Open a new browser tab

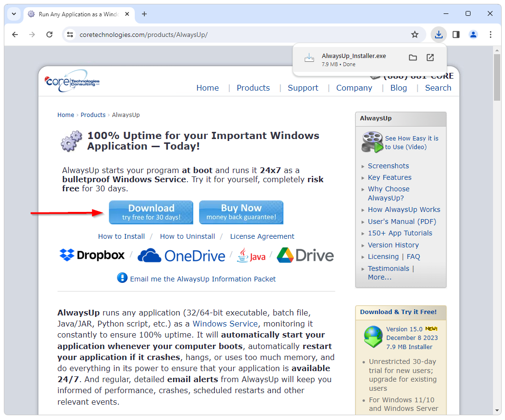point(144,14)
